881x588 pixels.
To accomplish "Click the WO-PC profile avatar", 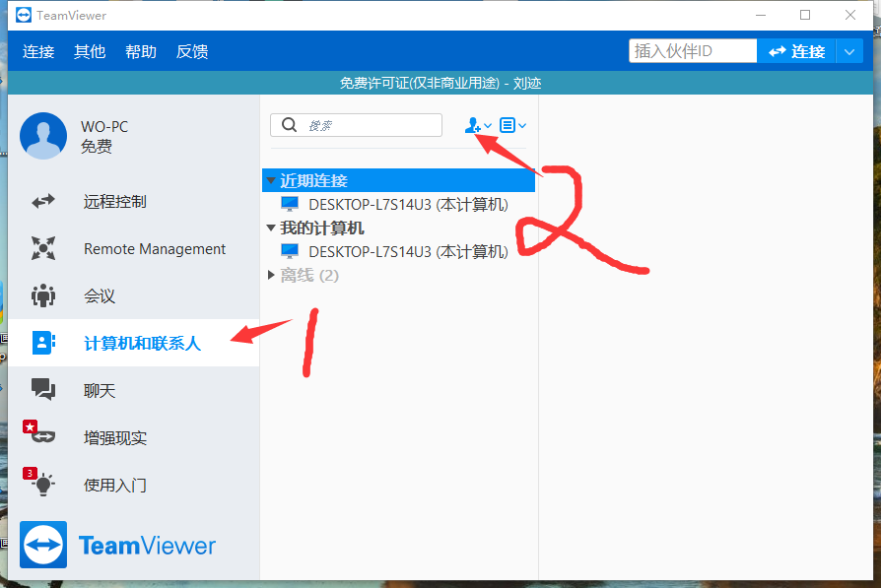I will pyautogui.click(x=43, y=136).
